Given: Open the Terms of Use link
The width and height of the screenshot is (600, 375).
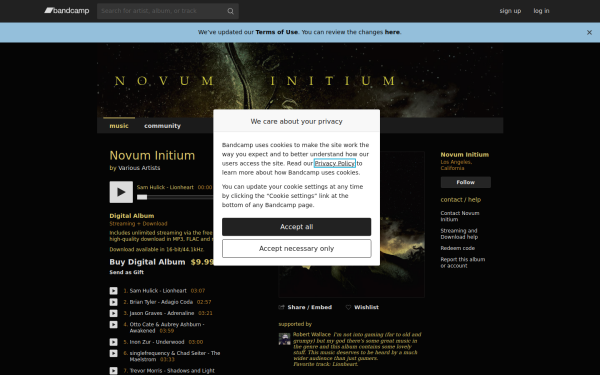Looking at the screenshot, I should coord(277,32).
